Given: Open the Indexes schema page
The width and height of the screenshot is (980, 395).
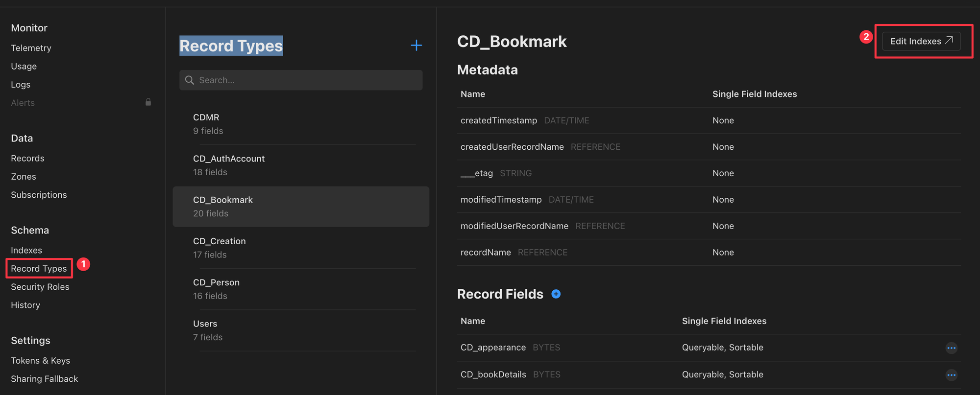Looking at the screenshot, I should click(x=26, y=250).
